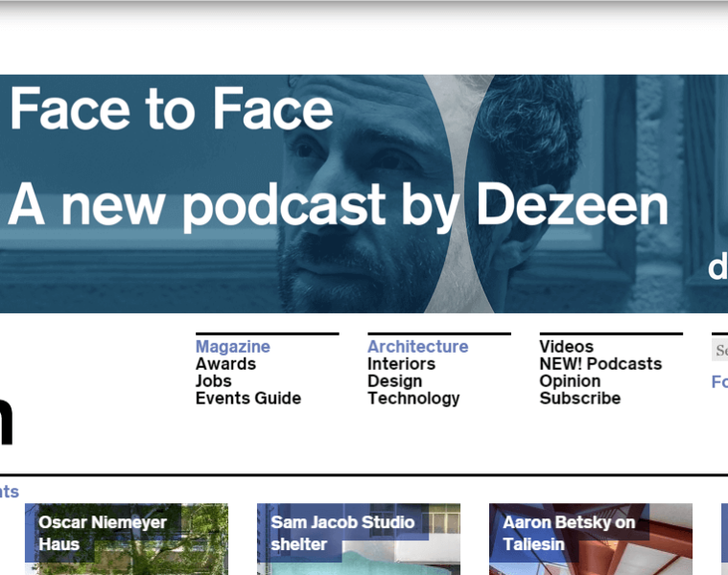Click the NEW! Podcasts link
Viewport: 728px width, 575px height.
(600, 364)
